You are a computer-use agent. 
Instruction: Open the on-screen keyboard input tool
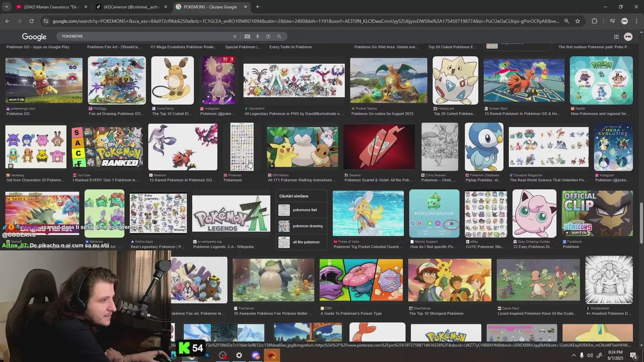[247, 36]
